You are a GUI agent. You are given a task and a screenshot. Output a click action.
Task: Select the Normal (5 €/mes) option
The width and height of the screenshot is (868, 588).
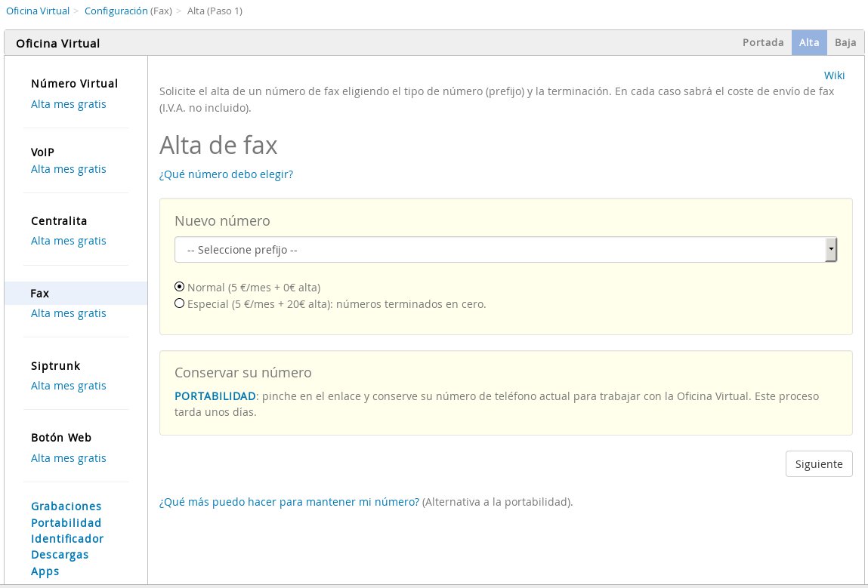(x=180, y=286)
